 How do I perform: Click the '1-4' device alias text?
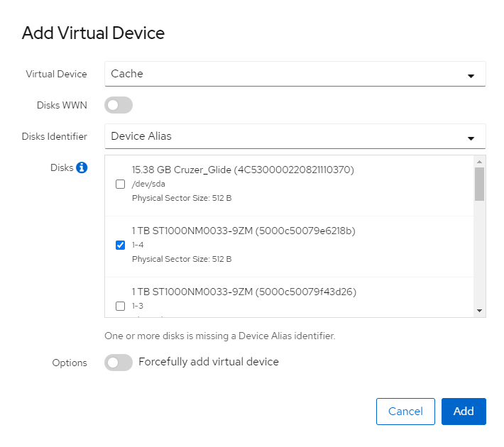pos(138,245)
